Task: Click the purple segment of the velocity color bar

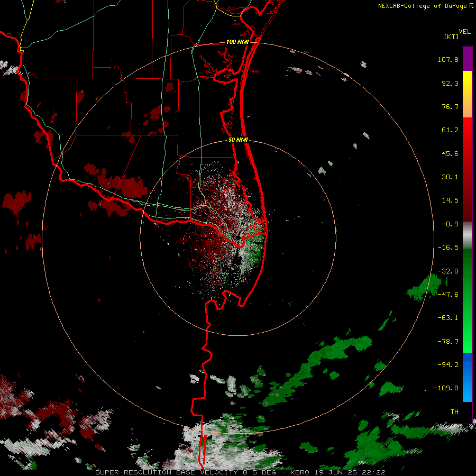Action: [x=467, y=59]
